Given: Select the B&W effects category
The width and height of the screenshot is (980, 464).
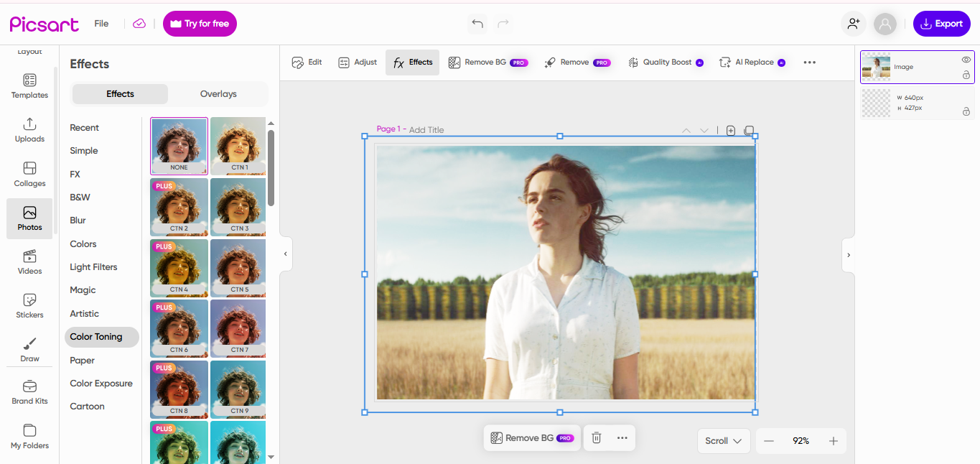Looking at the screenshot, I should coord(80,198).
